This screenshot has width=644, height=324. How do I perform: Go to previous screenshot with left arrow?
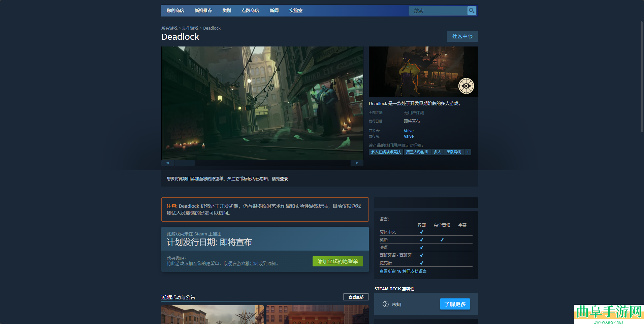point(167,163)
